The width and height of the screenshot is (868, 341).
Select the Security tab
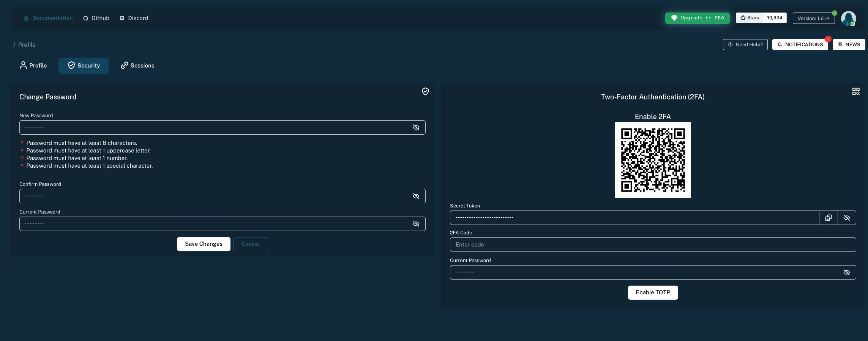coord(84,66)
